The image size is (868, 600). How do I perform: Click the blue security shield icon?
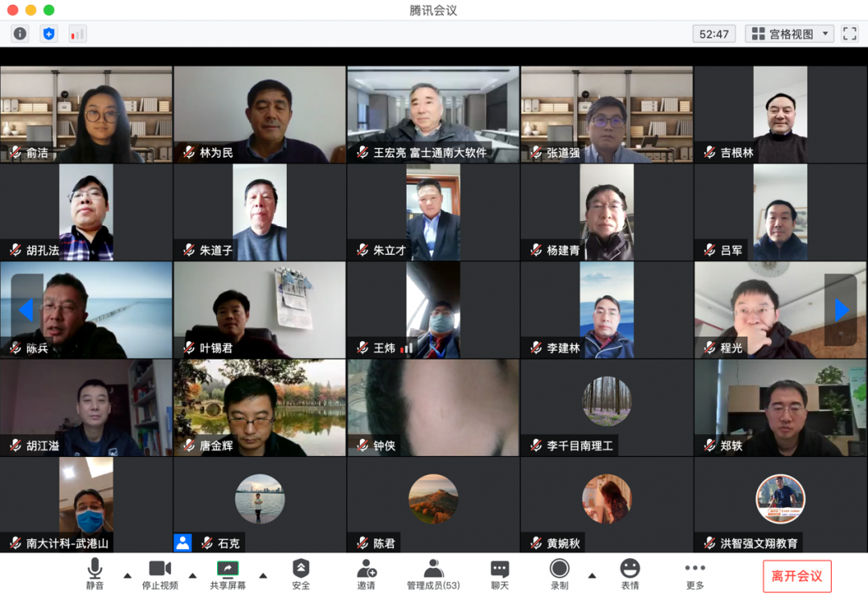pyautogui.click(x=49, y=34)
